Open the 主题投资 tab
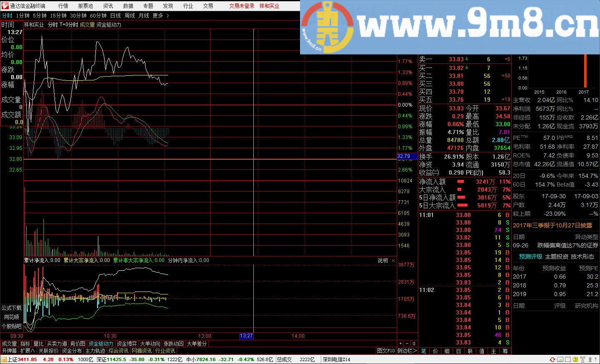Image resolution: width=600 pixels, height=364 pixels. tap(557, 257)
